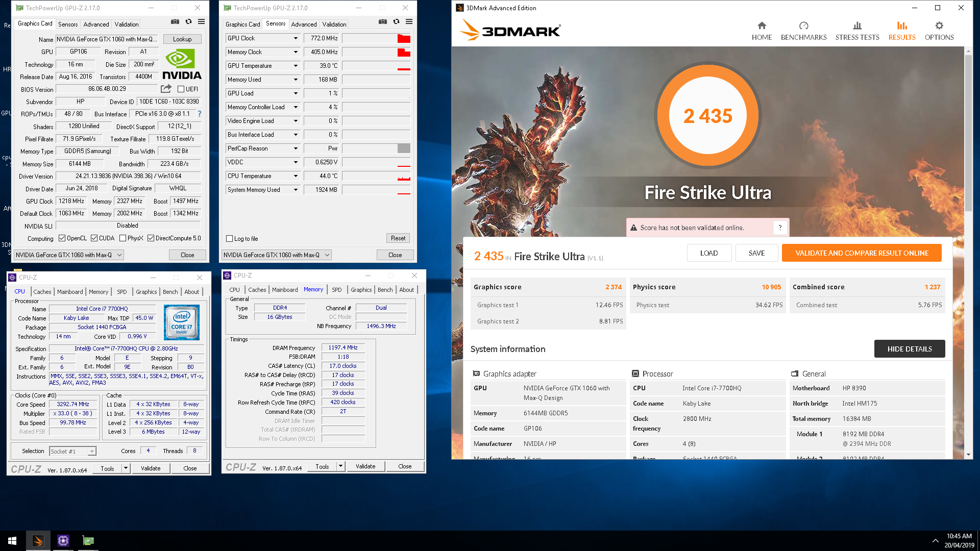The height and width of the screenshot is (551, 980).
Task: Toggle CUDA checkbox
Action: click(x=94, y=238)
